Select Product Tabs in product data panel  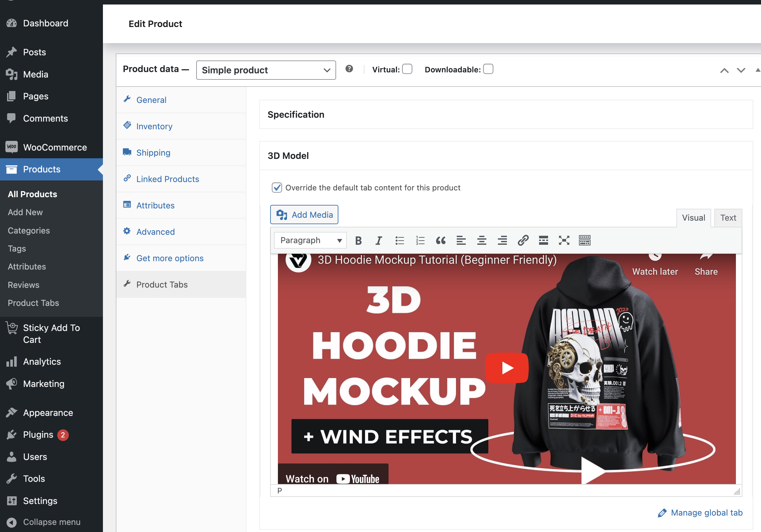[x=181, y=284]
